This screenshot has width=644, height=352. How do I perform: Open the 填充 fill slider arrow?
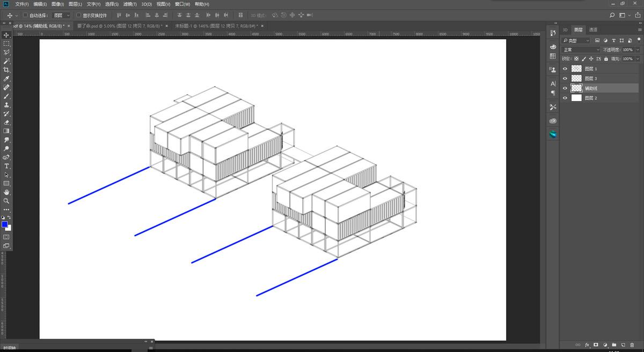click(x=638, y=59)
